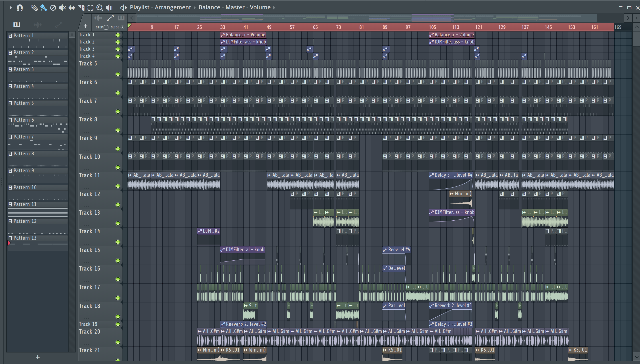This screenshot has width=640, height=364.
Task: Focus audio clips with the waveform icon
Action: pyautogui.click(x=98, y=18)
